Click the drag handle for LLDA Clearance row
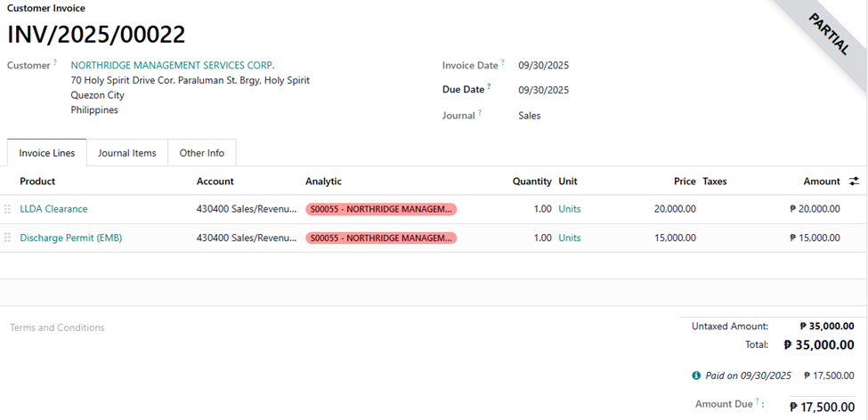This screenshot has height=420, width=868. (8, 209)
